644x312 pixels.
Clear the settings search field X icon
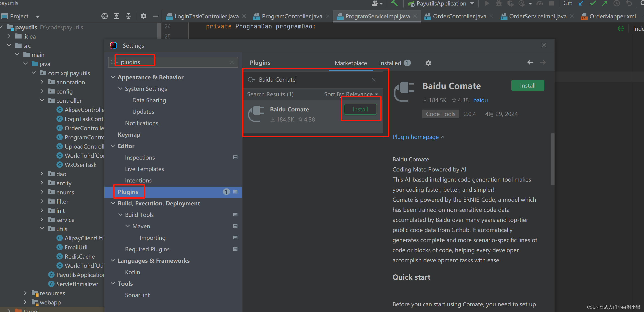232,62
